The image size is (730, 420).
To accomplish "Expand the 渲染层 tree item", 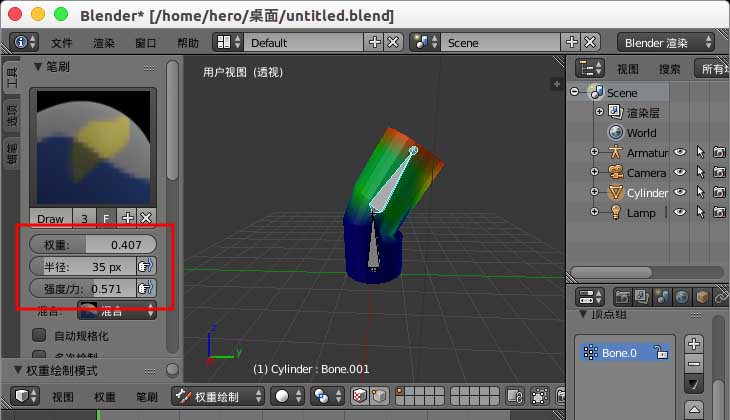I will coord(599,112).
